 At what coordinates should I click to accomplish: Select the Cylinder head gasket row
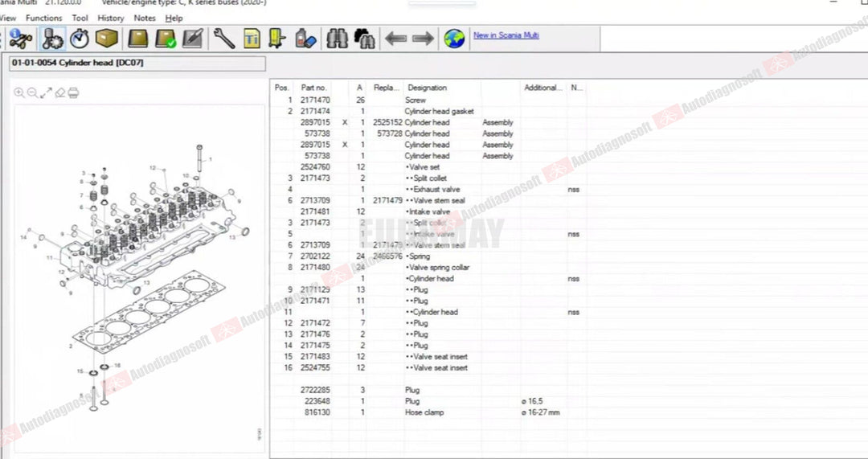click(x=428, y=111)
